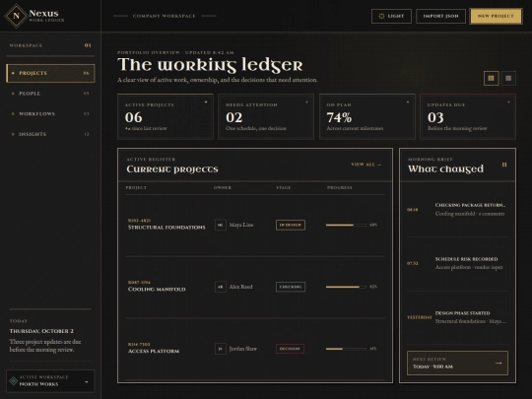Image resolution: width=532 pixels, height=399 pixels.
Task: Open the Next Review card
Action: (x=457, y=363)
